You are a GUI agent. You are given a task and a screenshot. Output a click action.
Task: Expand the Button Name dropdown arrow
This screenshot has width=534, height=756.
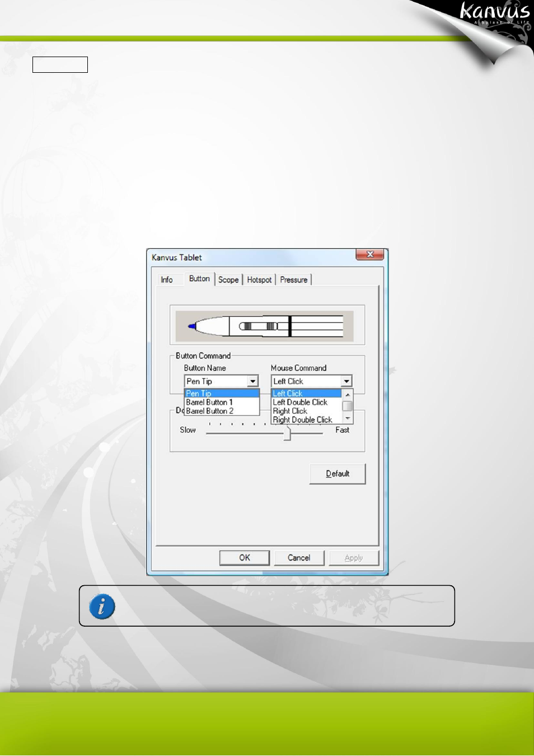coord(253,381)
